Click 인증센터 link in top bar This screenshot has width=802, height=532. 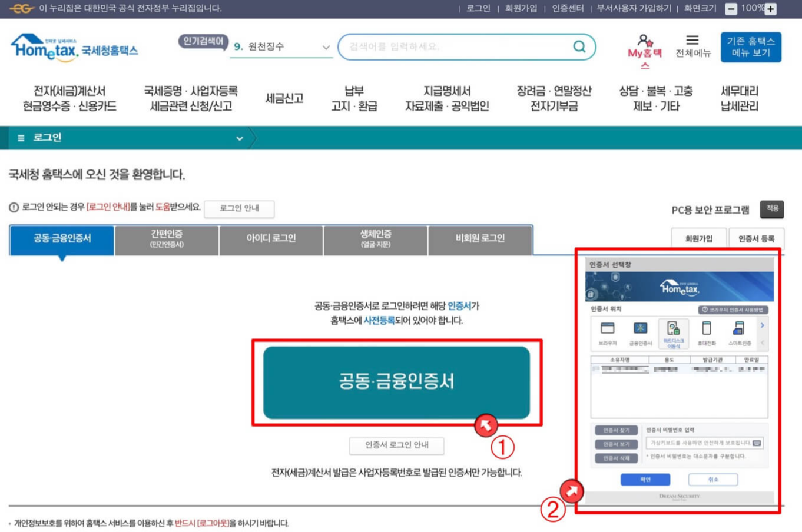point(568,8)
